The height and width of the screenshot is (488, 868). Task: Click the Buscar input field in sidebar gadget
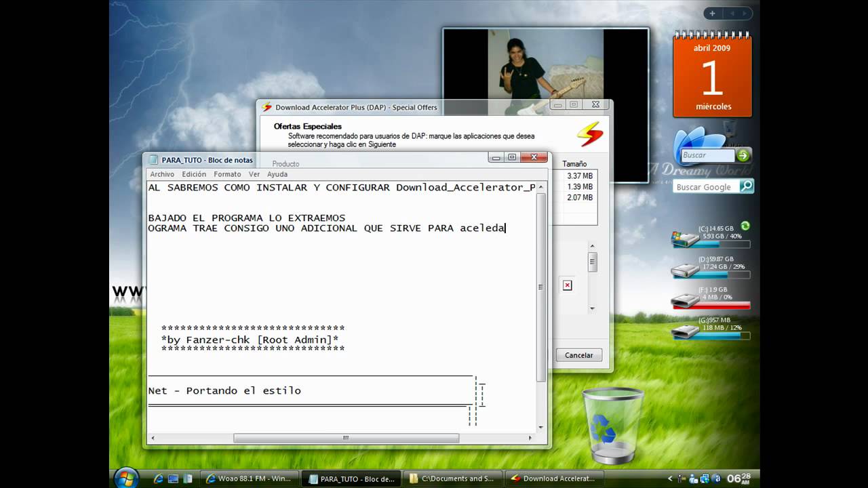[x=707, y=155]
